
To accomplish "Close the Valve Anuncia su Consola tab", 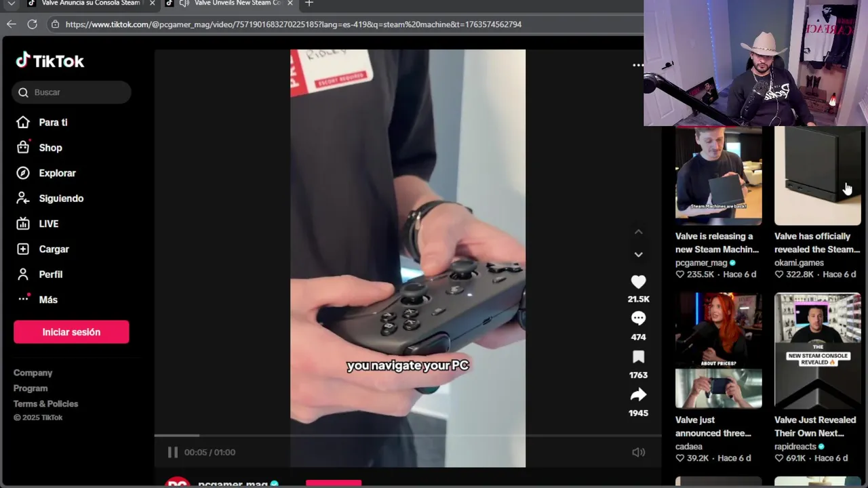I will 152,3.
